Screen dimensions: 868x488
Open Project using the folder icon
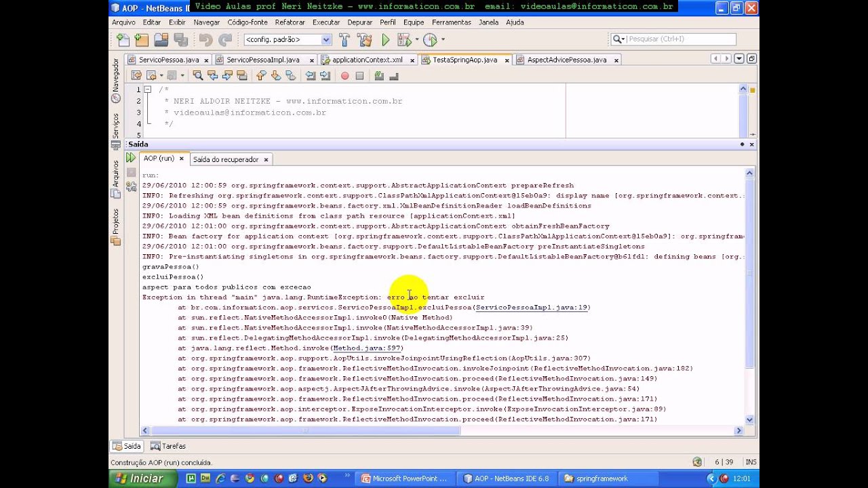coord(161,40)
